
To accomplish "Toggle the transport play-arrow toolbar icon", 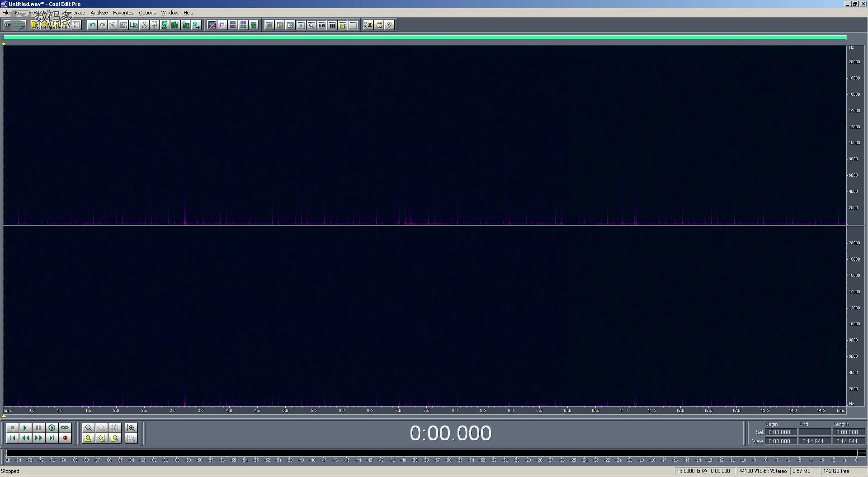I will point(301,25).
